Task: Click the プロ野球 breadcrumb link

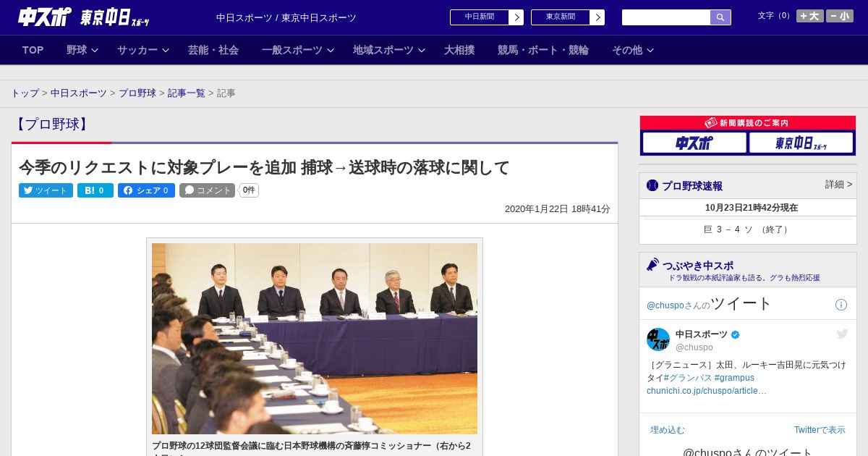Action: (x=137, y=93)
